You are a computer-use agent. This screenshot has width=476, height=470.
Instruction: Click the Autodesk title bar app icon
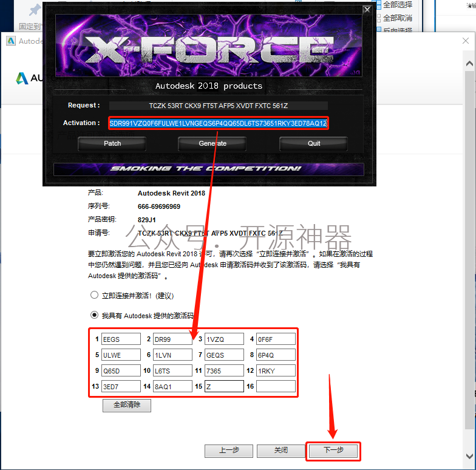click(11, 41)
